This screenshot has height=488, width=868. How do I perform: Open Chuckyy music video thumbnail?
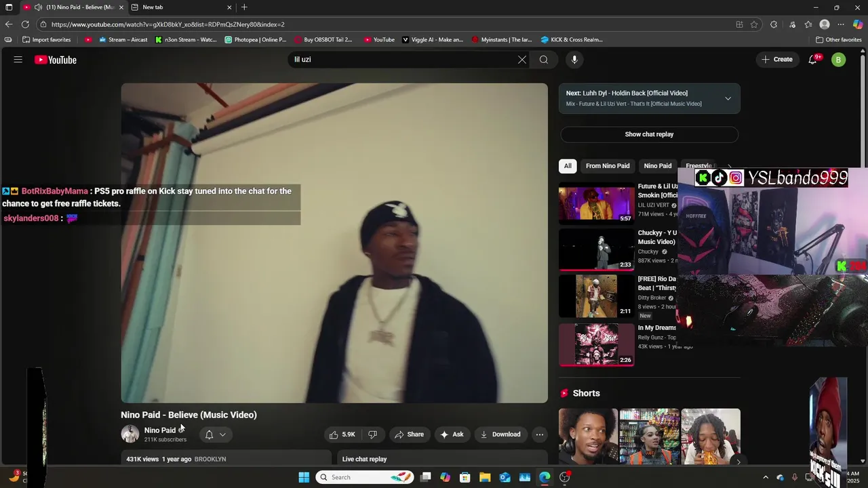pos(597,249)
